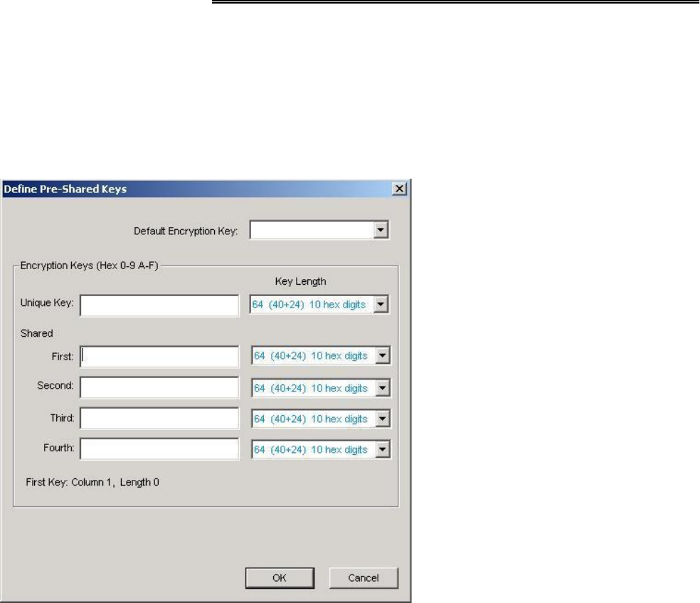Screen dimensions: 700x603
Task: Click the 'Key Length' column heading
Action: (300, 281)
